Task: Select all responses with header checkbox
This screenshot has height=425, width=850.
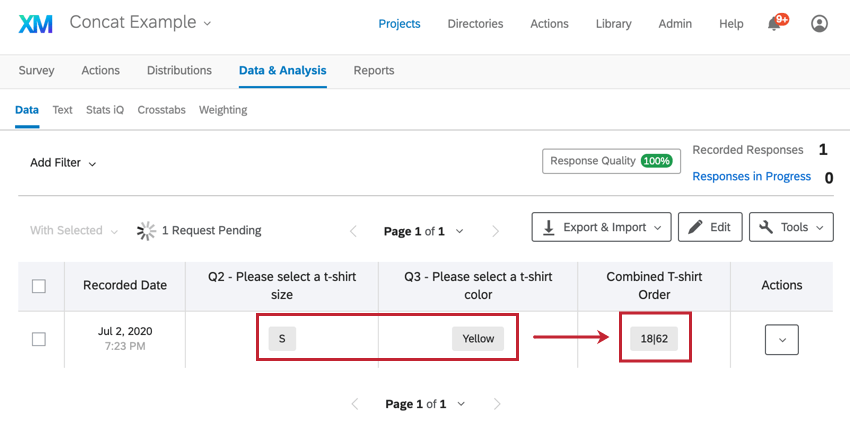Action: click(38, 286)
